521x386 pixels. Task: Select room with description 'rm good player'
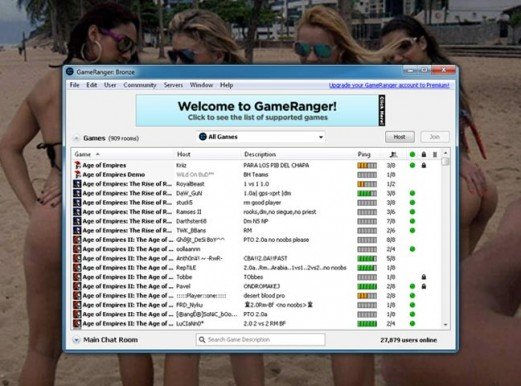click(x=257, y=203)
